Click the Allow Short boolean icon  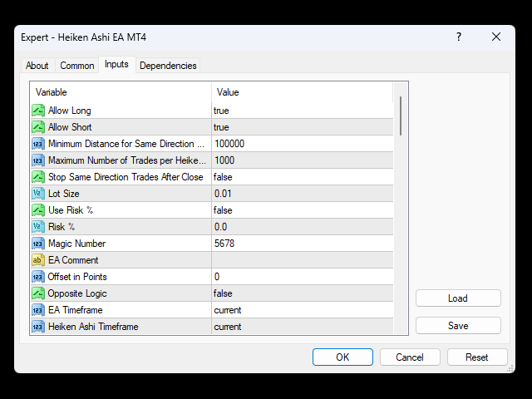38,127
